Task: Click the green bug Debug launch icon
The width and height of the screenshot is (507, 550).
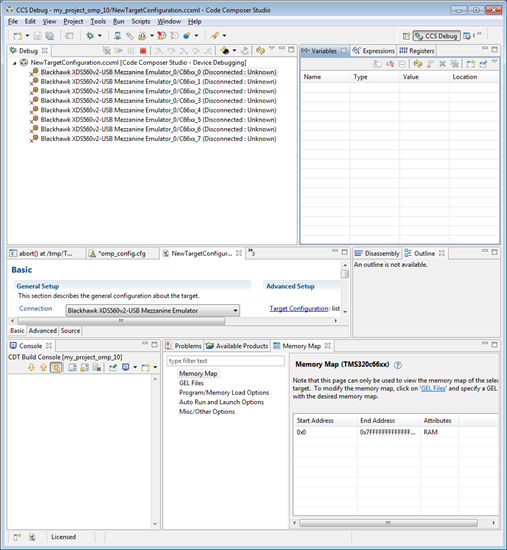Action: 90,36
